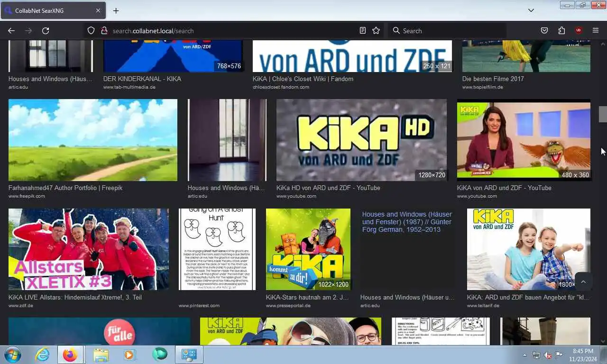Launch Internet Explorer from taskbar
The width and height of the screenshot is (607, 364).
[x=42, y=355]
